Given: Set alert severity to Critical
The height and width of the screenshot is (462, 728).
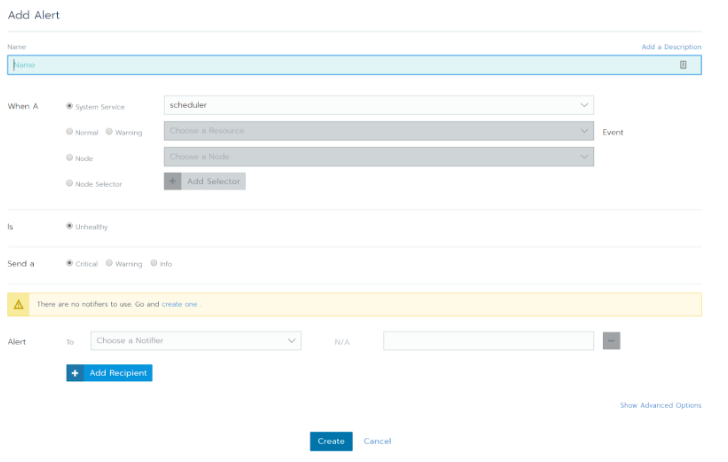Looking at the screenshot, I should (x=69, y=263).
